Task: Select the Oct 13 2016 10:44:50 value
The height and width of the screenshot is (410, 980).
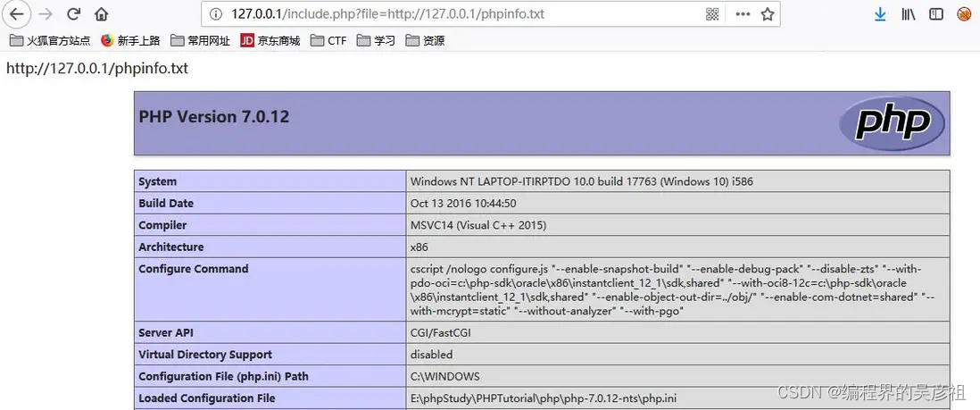Action: pos(463,204)
